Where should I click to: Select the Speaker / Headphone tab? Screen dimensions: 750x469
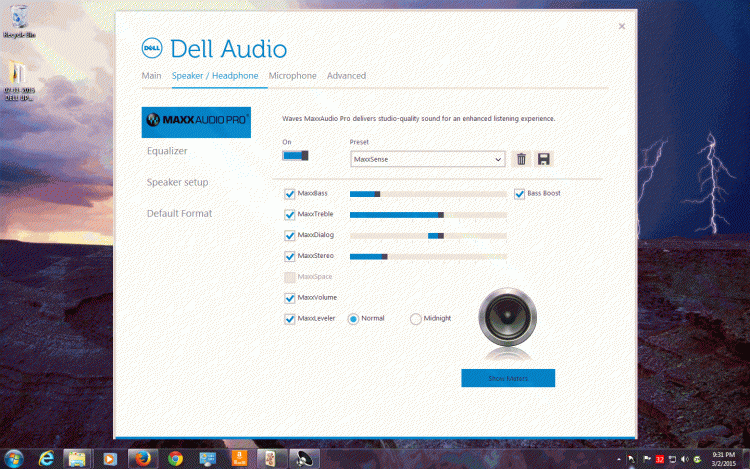[215, 76]
